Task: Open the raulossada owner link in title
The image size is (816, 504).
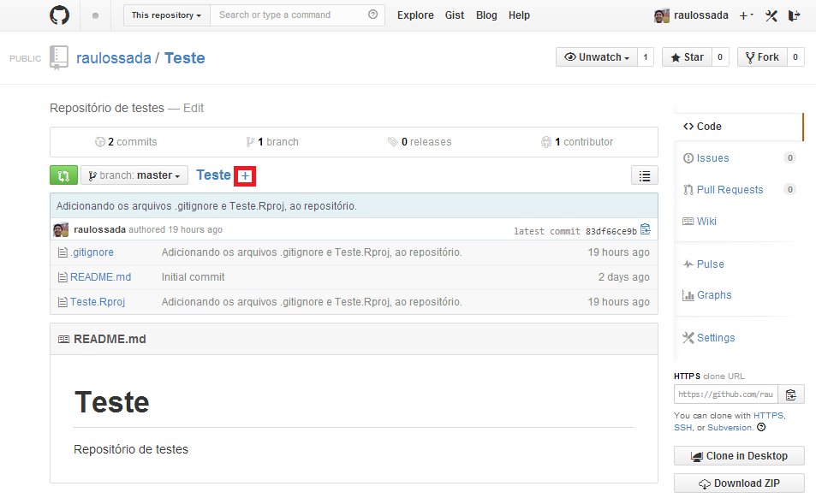Action: [113, 57]
